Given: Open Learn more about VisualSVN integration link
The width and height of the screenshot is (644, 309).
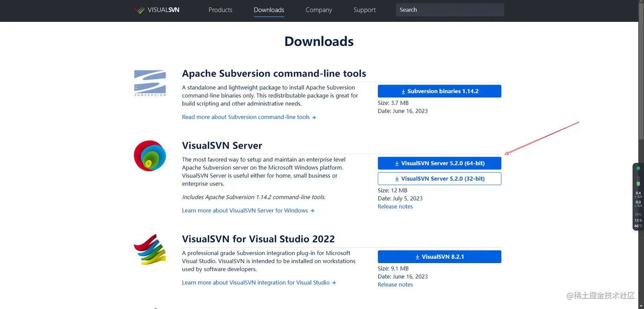Looking at the screenshot, I should 259,283.
